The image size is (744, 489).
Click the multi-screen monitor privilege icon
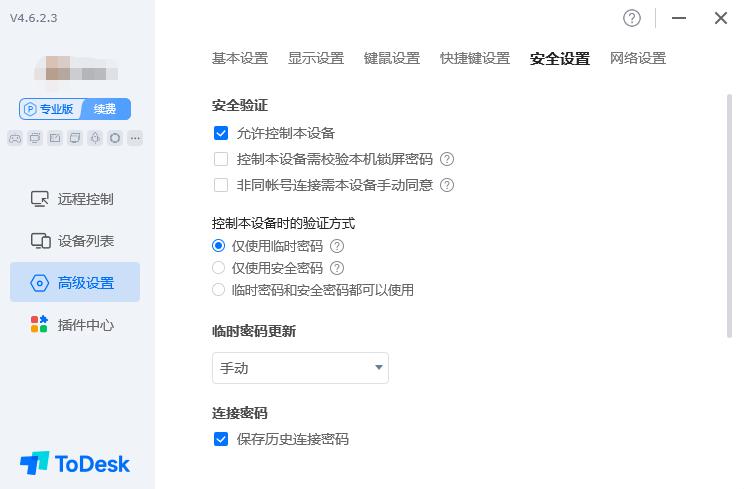click(x=35, y=138)
